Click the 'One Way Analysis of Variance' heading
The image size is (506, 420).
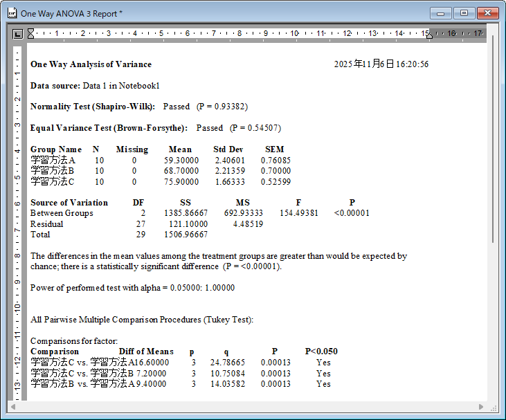[x=91, y=64]
